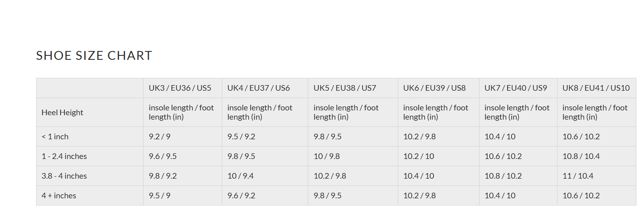The width and height of the screenshot is (644, 224).
Task: Select the 10.2 / 10 cell under UK6
Action: pos(418,156)
